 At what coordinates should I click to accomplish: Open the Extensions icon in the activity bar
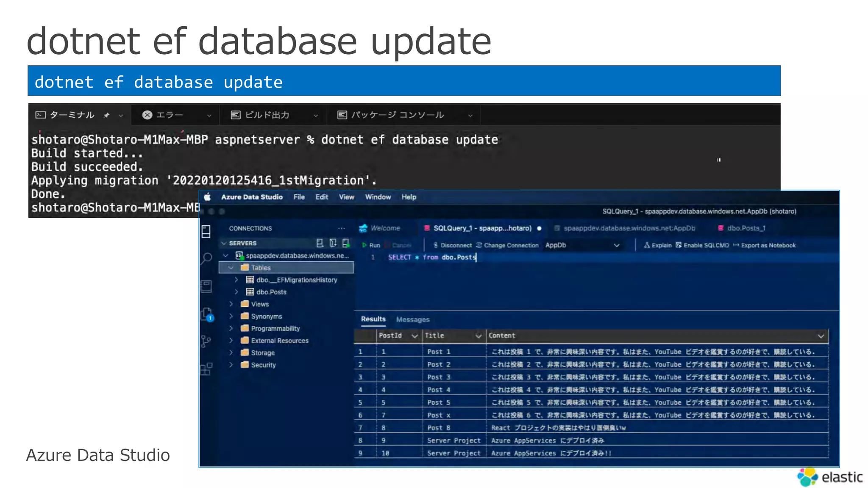(x=206, y=369)
